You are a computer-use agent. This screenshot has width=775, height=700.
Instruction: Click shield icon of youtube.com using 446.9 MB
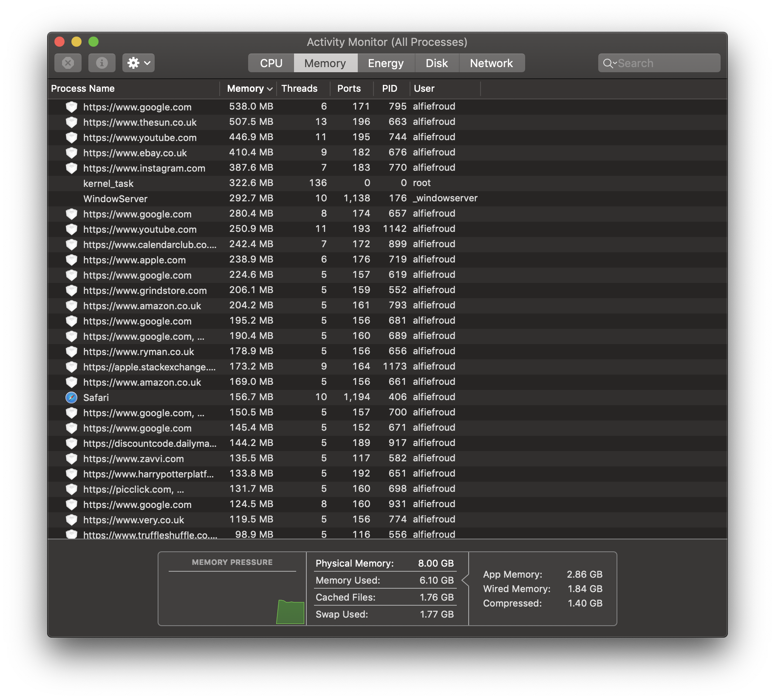[x=71, y=138]
